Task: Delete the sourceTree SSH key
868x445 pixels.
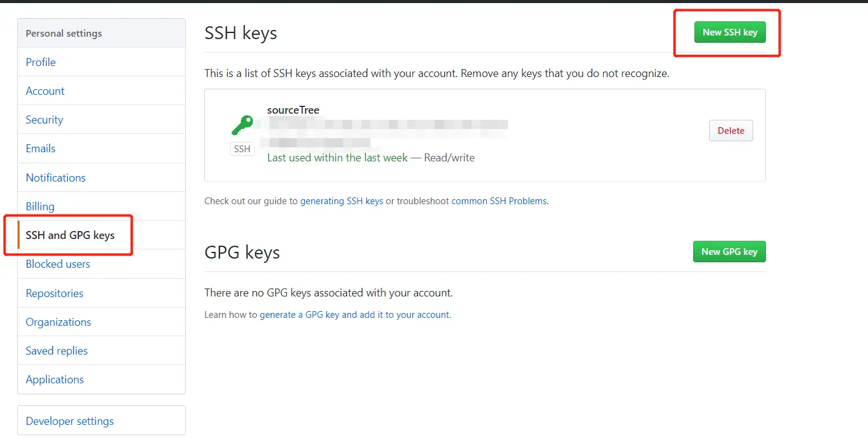Action: coord(730,130)
